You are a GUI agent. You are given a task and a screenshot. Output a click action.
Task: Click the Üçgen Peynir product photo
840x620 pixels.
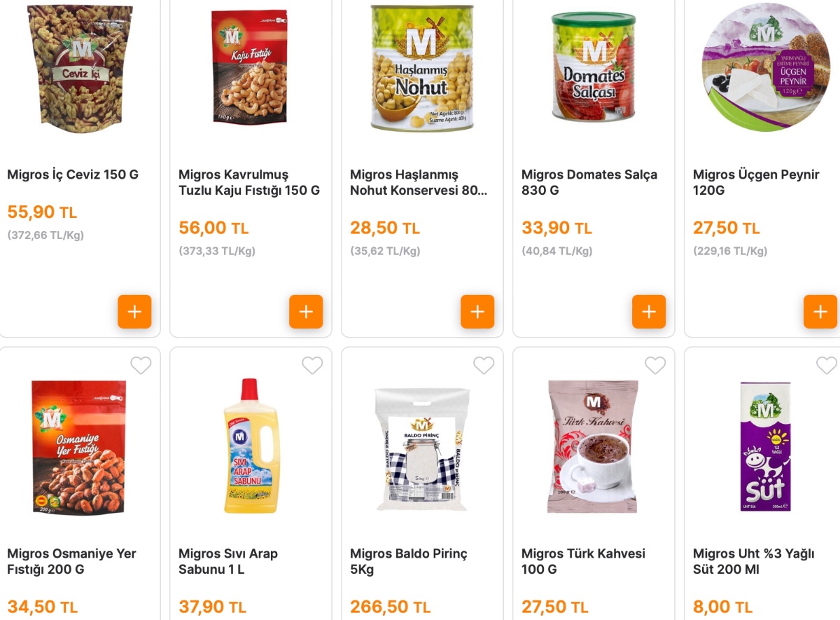tap(764, 68)
